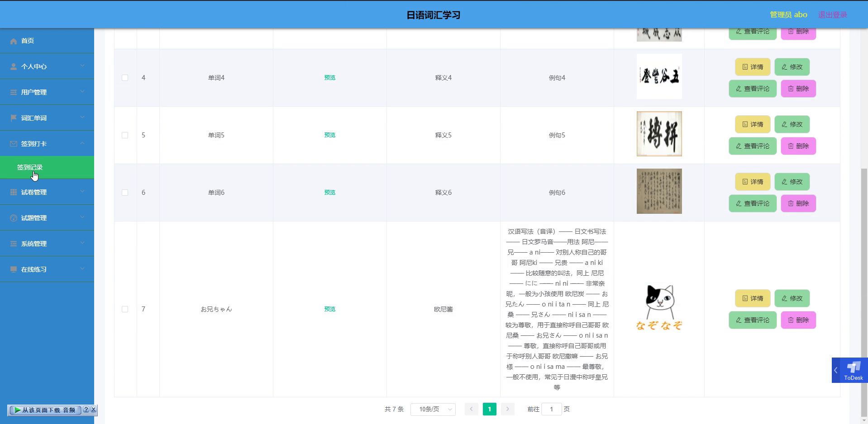868x424 pixels.
Task: Open the 系统管理 sidebar menu
Action: pos(47,244)
